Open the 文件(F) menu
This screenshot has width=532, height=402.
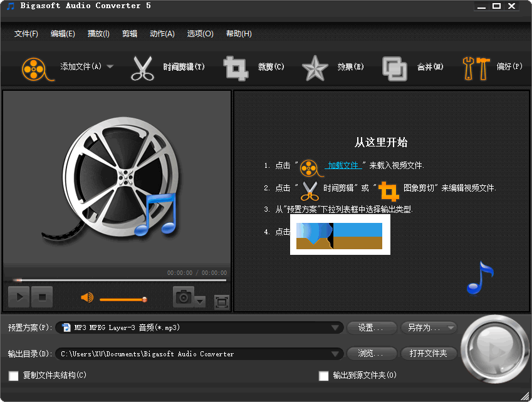point(26,34)
